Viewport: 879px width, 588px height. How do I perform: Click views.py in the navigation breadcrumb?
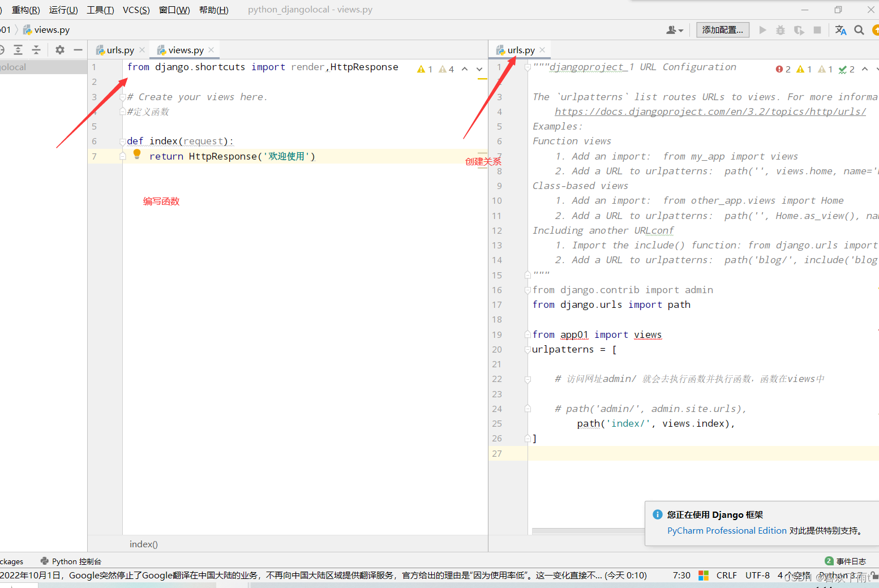click(x=52, y=29)
